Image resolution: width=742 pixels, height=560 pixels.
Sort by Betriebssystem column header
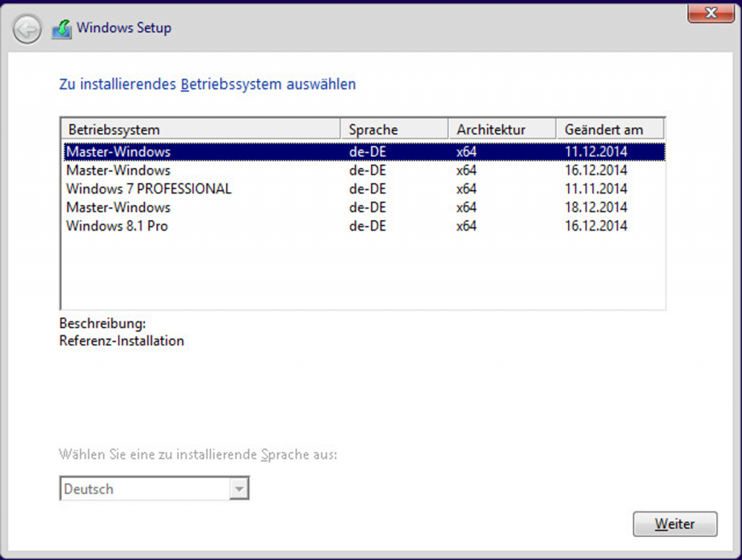201,129
